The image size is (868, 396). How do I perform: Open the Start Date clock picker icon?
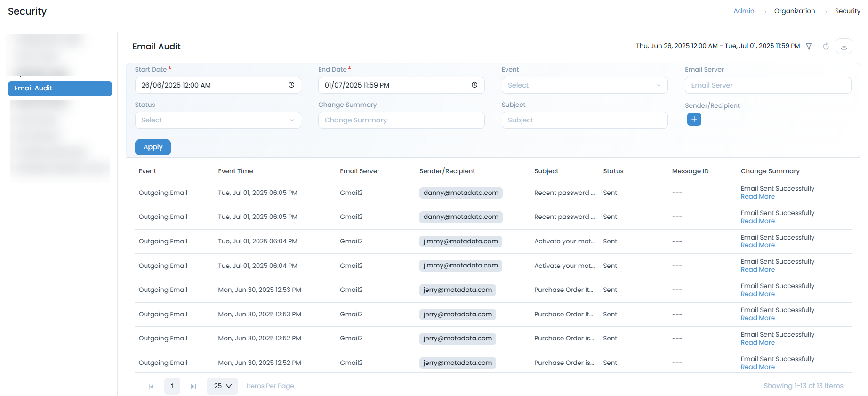point(291,85)
